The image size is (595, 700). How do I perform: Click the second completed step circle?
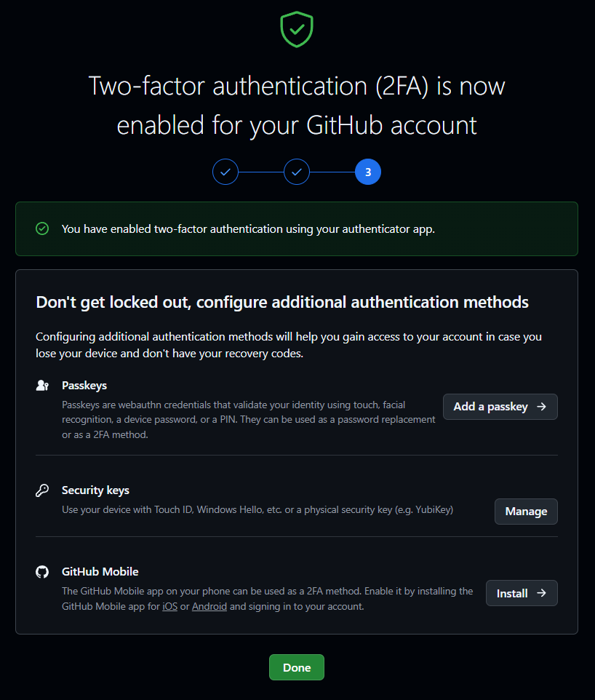tap(297, 172)
